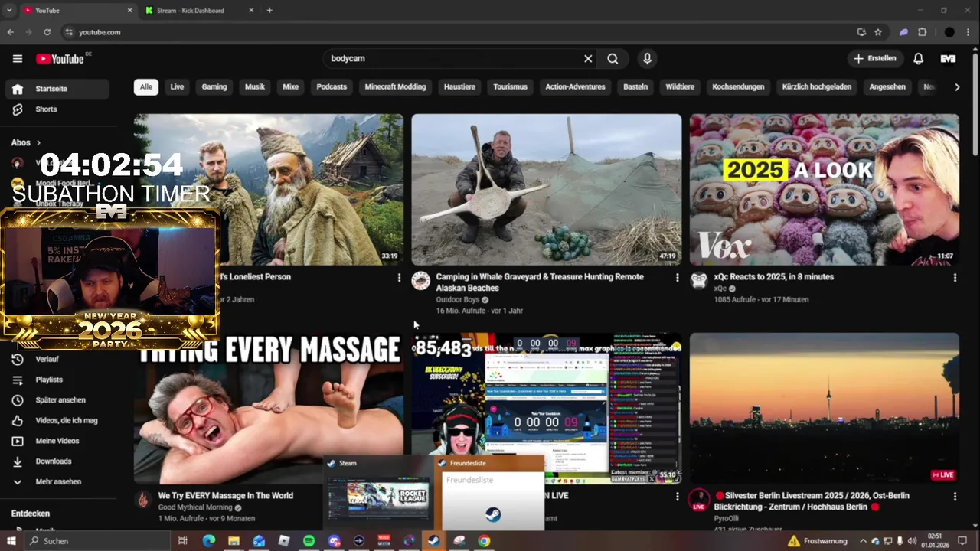The width and height of the screenshot is (980, 551).
Task: Select the Angesehen filter chip
Action: point(887,86)
